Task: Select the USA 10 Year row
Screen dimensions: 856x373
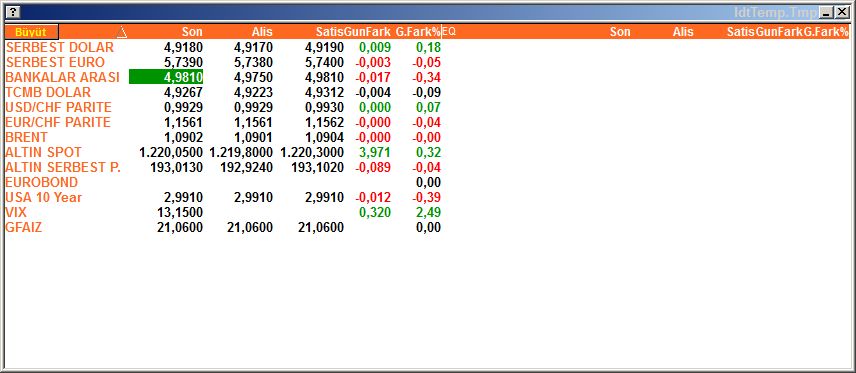Action: pyautogui.click(x=223, y=197)
